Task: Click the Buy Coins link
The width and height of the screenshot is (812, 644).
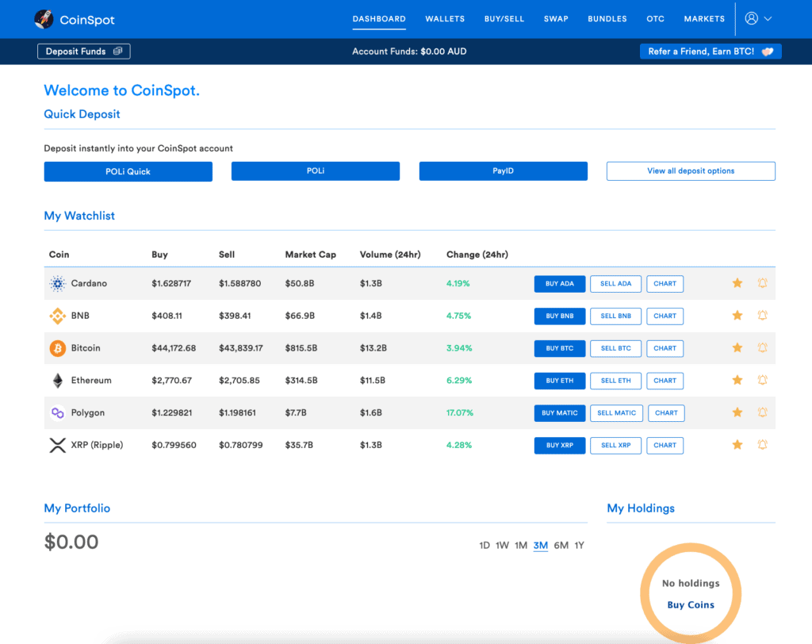Action: pyautogui.click(x=691, y=605)
